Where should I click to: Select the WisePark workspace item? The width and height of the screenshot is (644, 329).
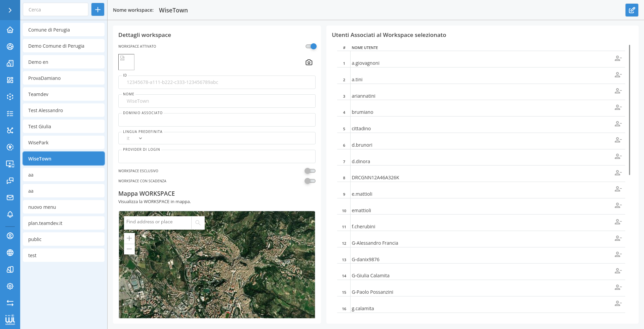(x=64, y=143)
